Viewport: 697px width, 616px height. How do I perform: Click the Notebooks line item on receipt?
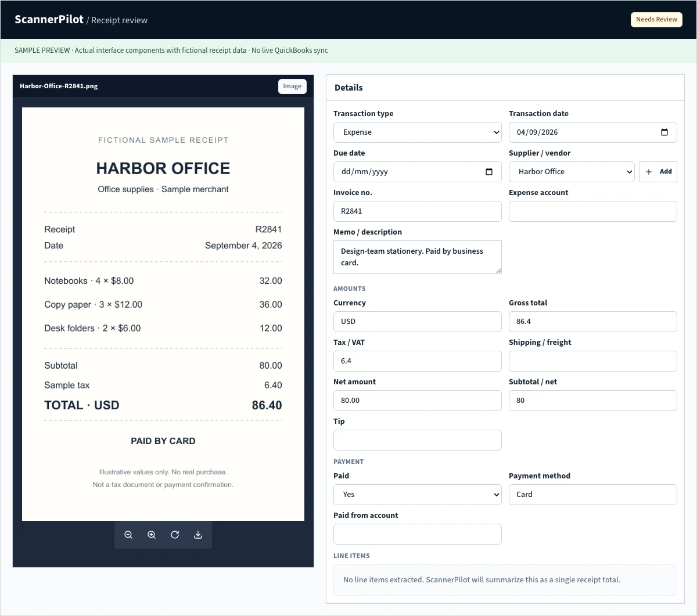(163, 281)
